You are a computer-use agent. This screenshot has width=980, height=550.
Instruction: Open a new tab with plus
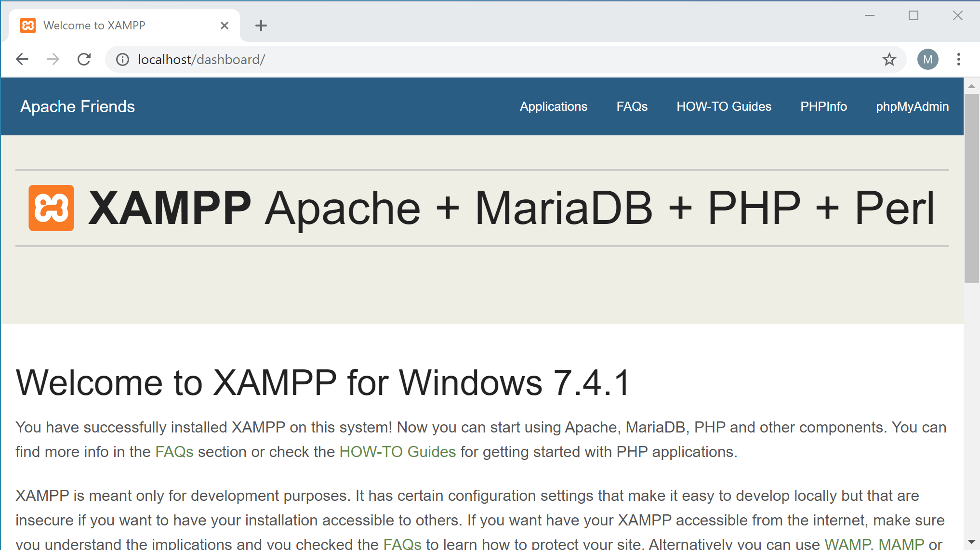261,26
